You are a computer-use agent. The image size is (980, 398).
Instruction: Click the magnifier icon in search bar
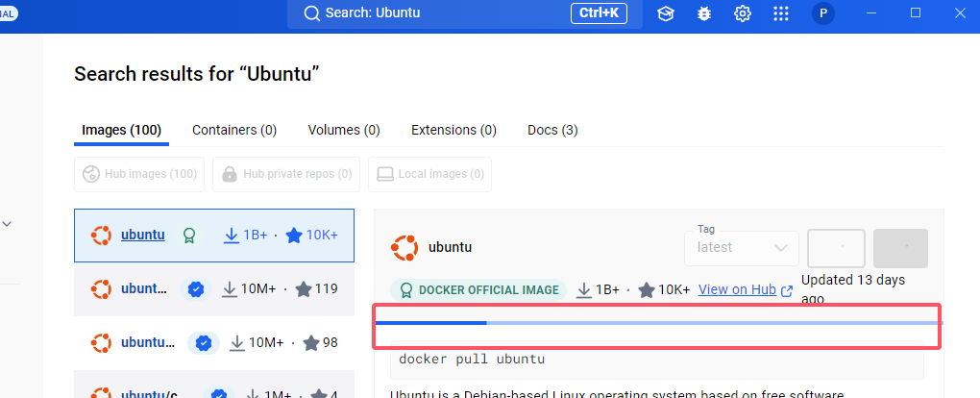click(311, 13)
